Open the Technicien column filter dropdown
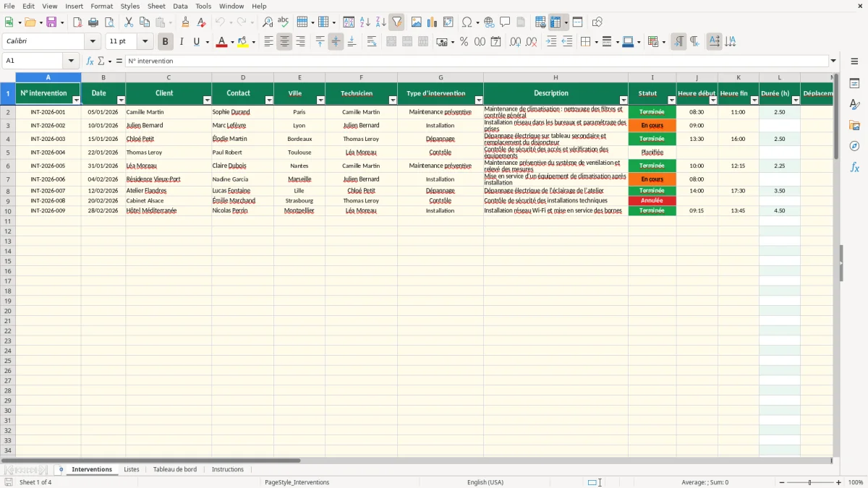Screen dimensions: 868x488 tap(393, 100)
